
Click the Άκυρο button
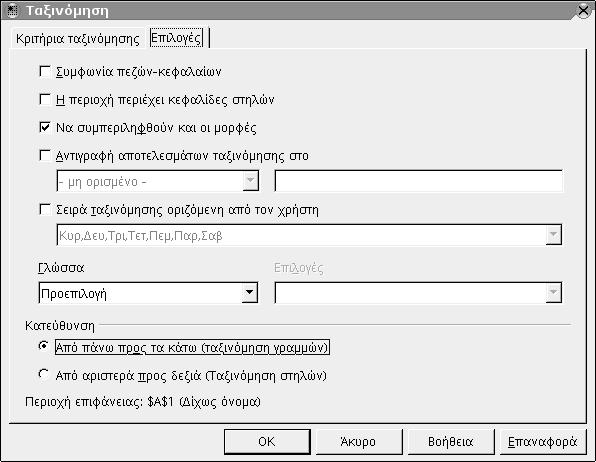[x=359, y=442]
